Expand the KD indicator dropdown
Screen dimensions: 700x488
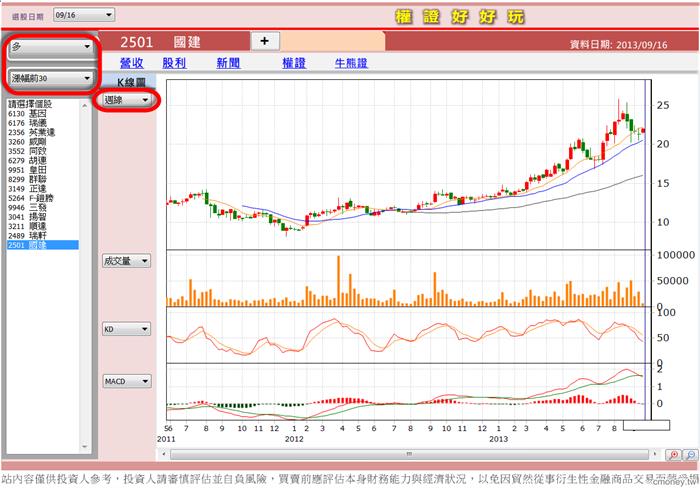[x=127, y=328]
